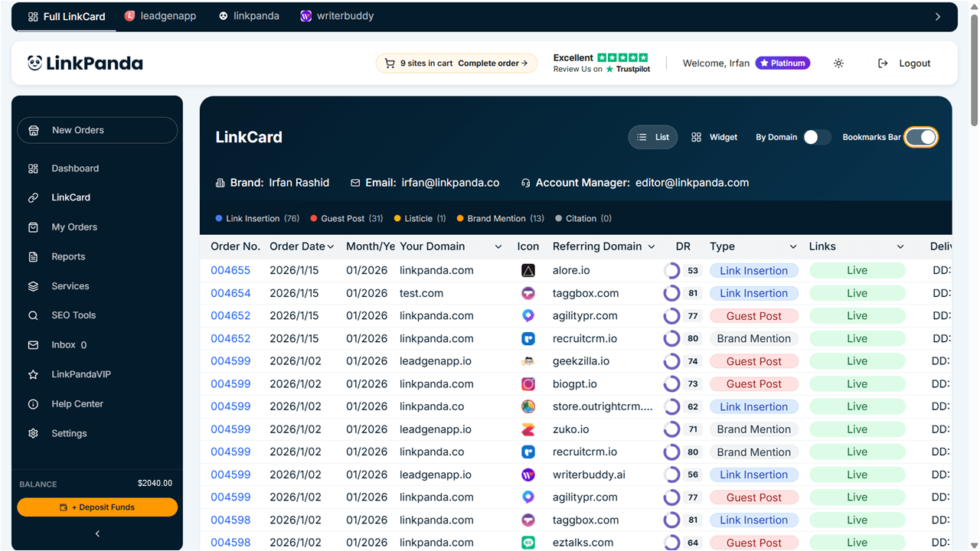The height and width of the screenshot is (551, 980).
Task: Collapse the sidebar with left chevron
Action: click(97, 533)
